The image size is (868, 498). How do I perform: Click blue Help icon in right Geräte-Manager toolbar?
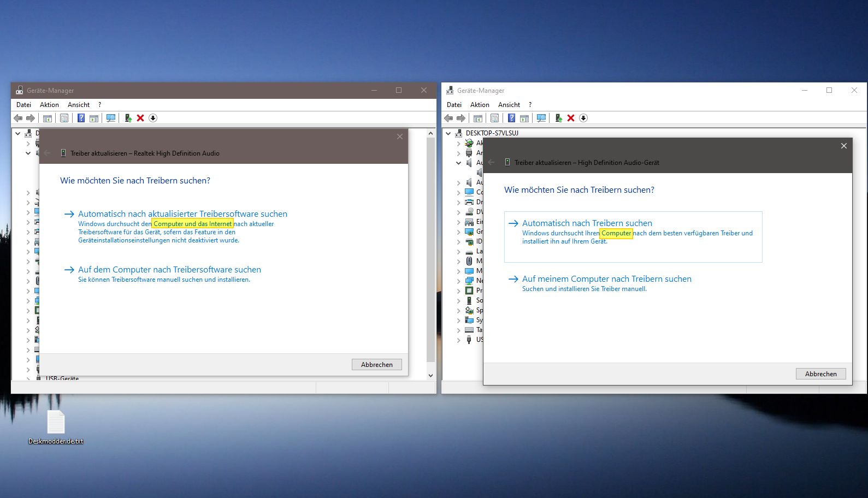pyautogui.click(x=511, y=118)
